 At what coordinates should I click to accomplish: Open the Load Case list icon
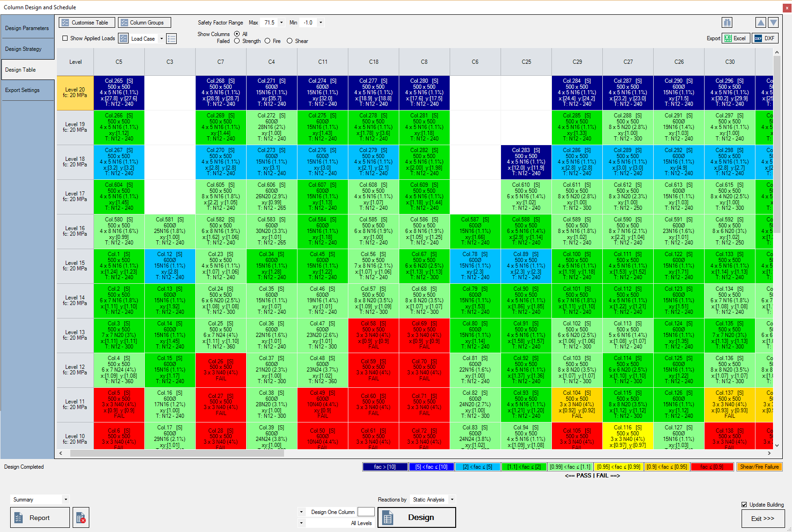(171, 38)
